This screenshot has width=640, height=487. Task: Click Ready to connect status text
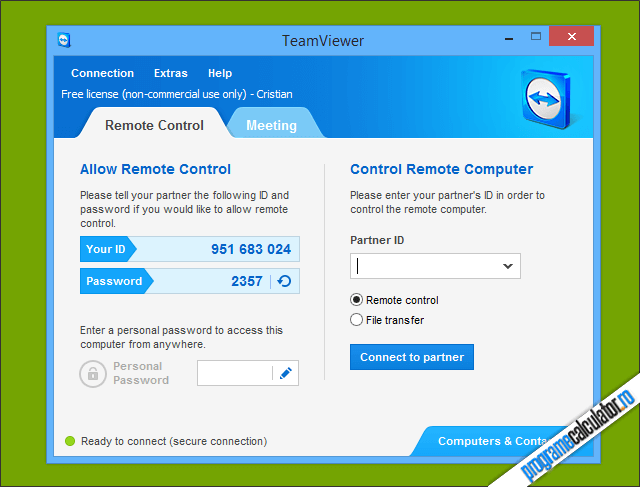(174, 441)
